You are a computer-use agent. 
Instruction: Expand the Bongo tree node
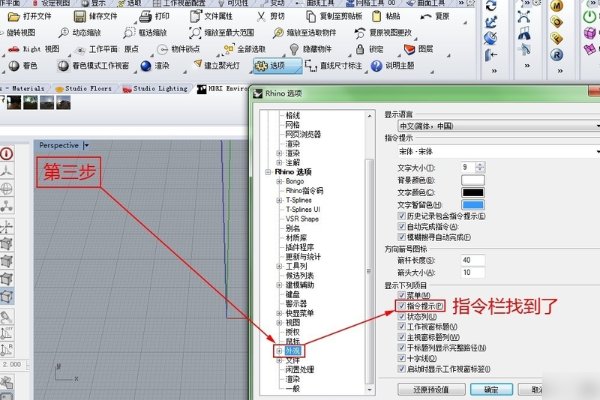click(x=279, y=181)
